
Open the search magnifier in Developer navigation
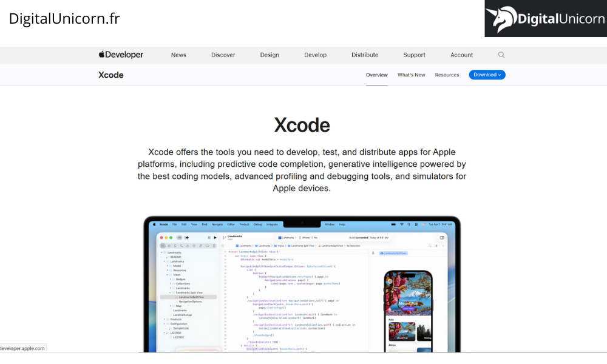click(x=501, y=55)
